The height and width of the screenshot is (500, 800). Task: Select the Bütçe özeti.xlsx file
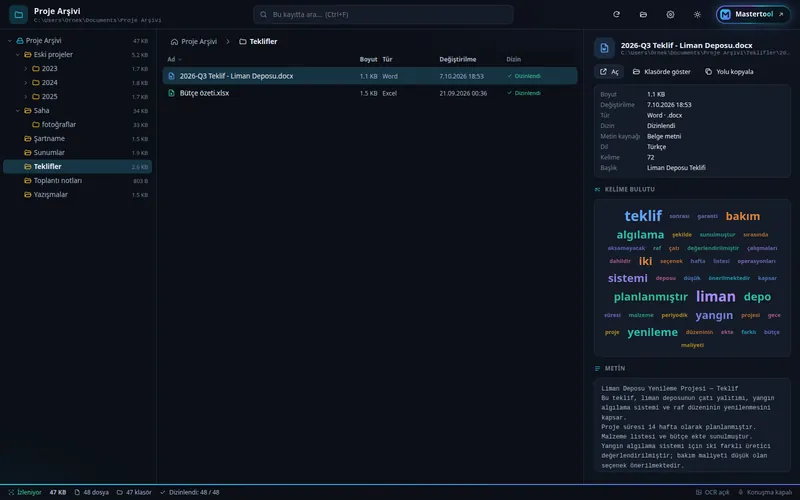(x=370, y=93)
